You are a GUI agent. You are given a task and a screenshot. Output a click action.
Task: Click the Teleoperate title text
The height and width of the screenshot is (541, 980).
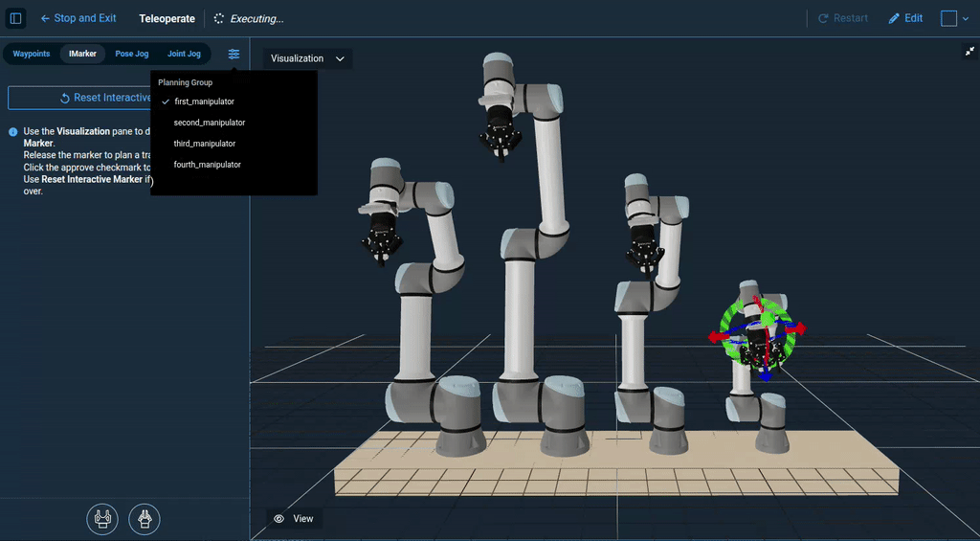tap(167, 19)
